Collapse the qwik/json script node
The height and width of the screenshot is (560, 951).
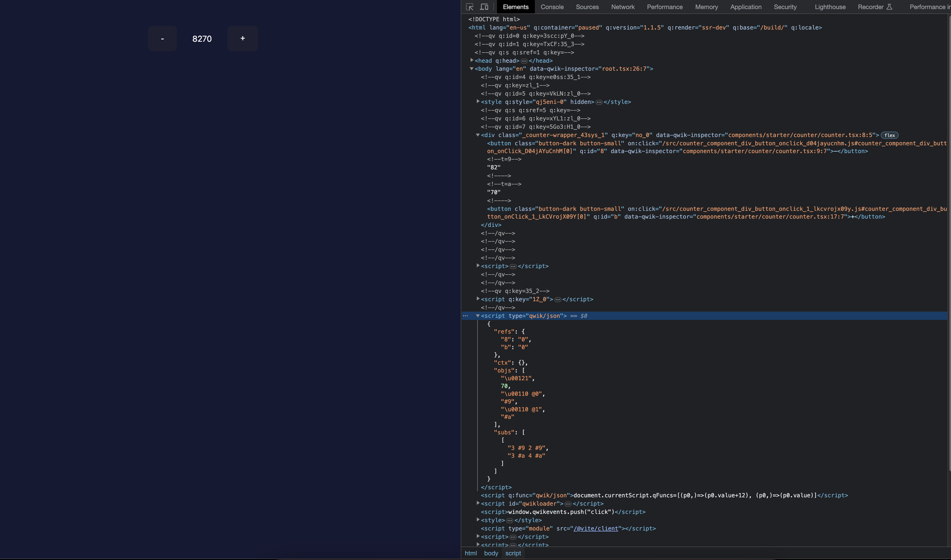[x=478, y=316]
